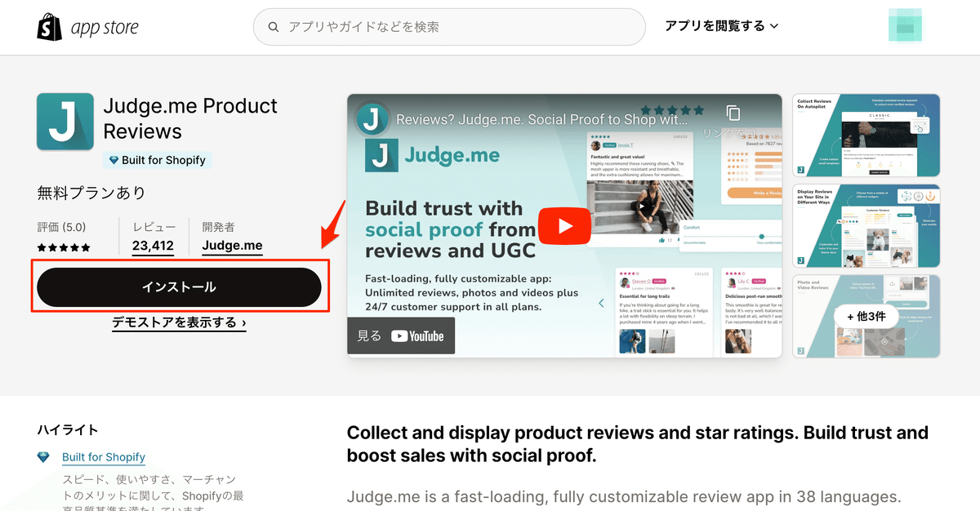Copy the video link icon
The height and width of the screenshot is (511, 980).
tap(733, 113)
